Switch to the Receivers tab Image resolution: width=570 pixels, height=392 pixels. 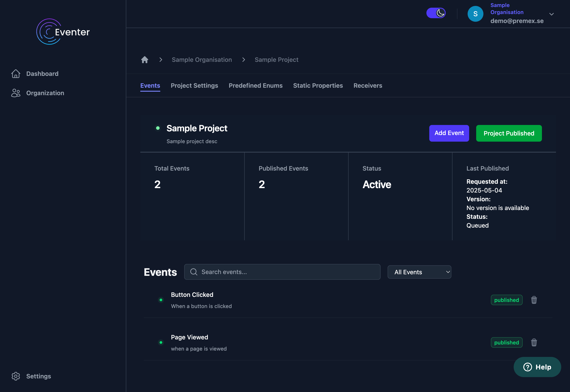(368, 86)
